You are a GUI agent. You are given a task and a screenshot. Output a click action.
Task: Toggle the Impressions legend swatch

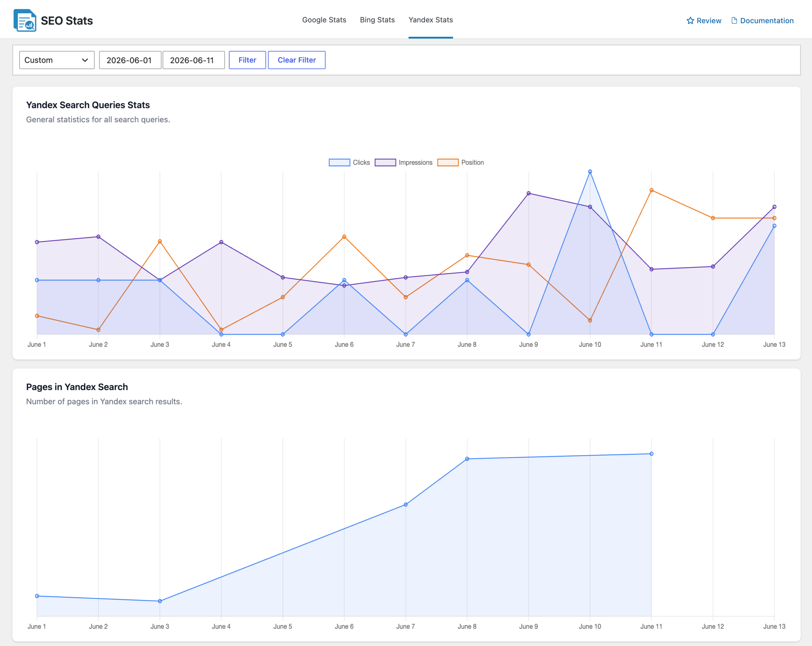pos(385,163)
